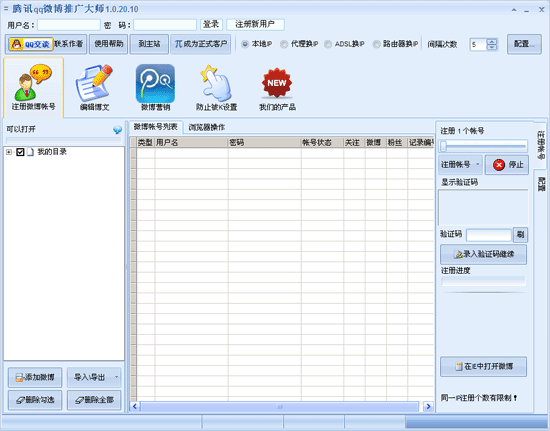Click the 到主站 button

tap(149, 44)
